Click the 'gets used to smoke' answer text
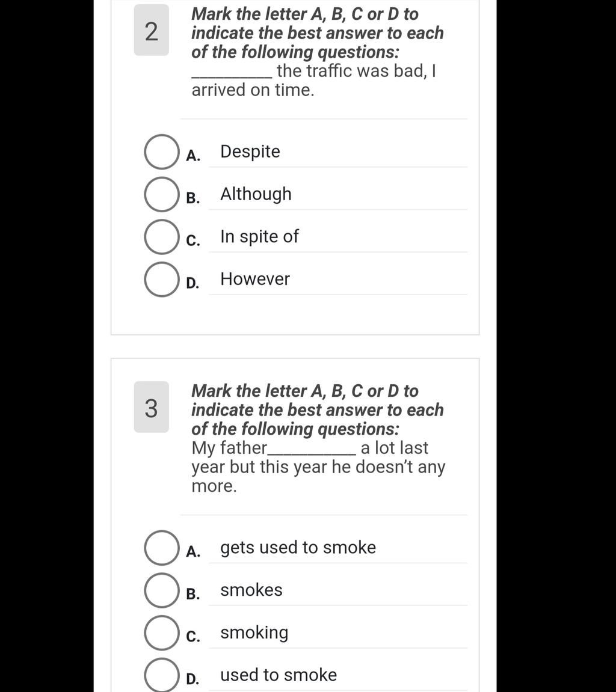Image resolution: width=616 pixels, height=692 pixels. click(298, 548)
